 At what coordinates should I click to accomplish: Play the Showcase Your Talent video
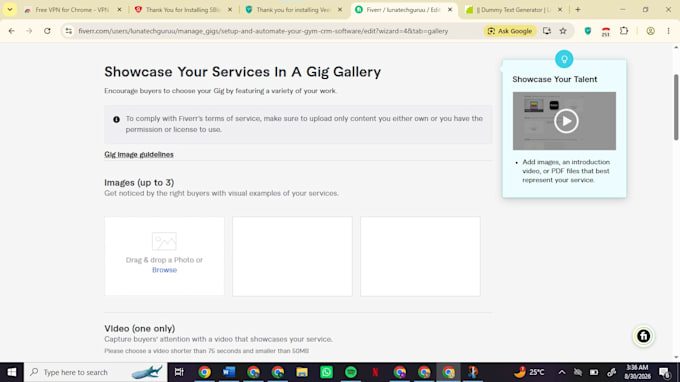(x=566, y=121)
